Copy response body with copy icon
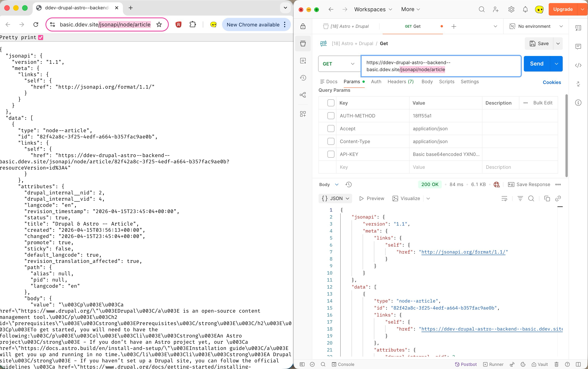 pos(547,199)
